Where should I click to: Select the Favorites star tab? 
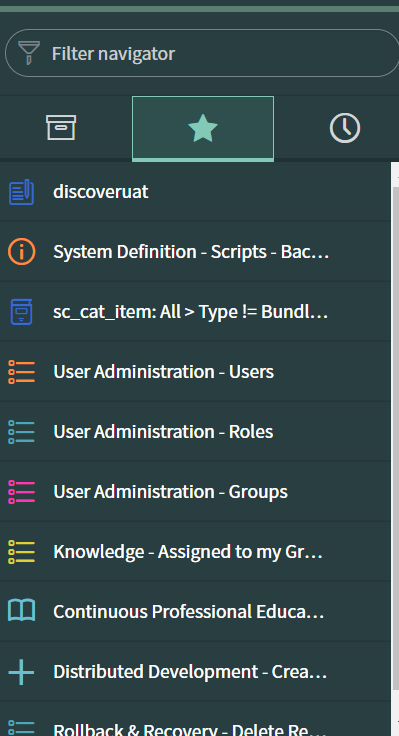203,129
